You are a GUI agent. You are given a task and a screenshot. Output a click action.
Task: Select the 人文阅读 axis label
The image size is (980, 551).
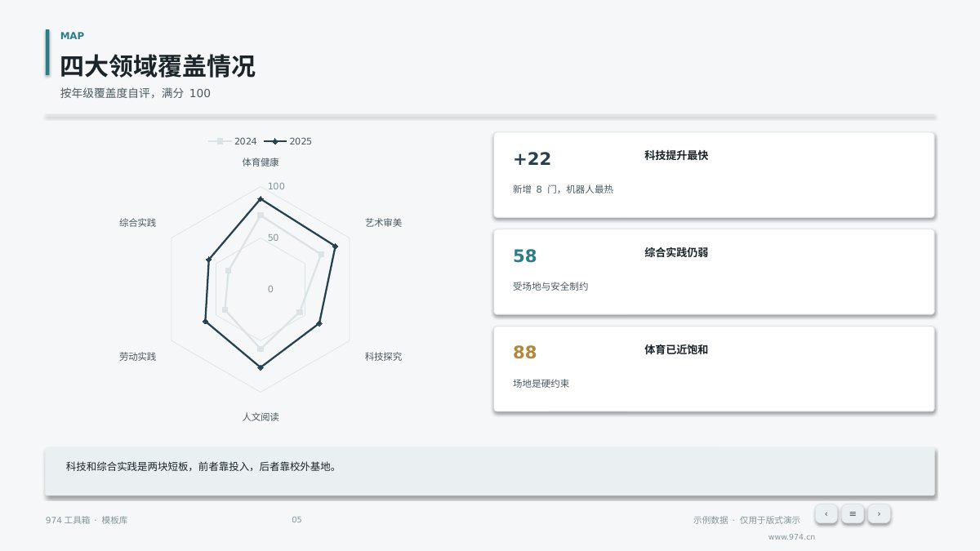click(x=261, y=417)
